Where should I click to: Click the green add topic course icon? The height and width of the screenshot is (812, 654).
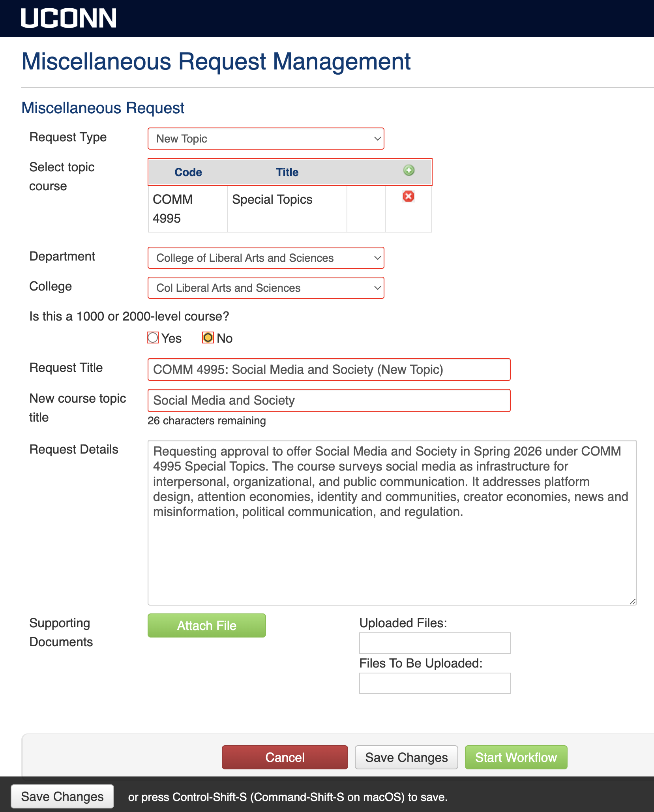coord(409,171)
